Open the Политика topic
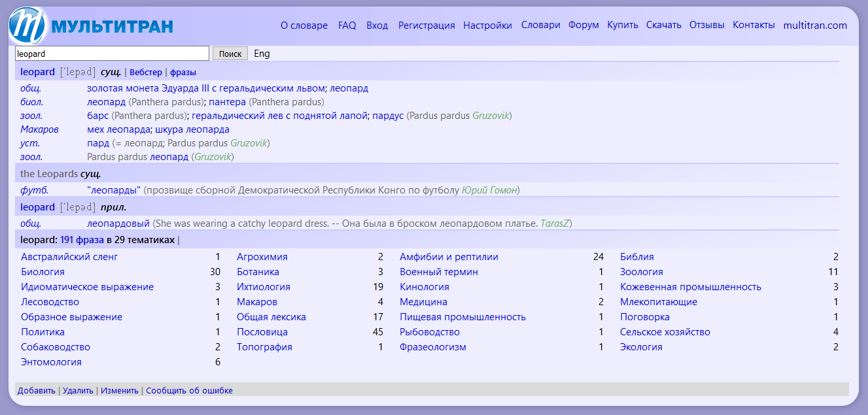868x415 pixels. point(43,332)
